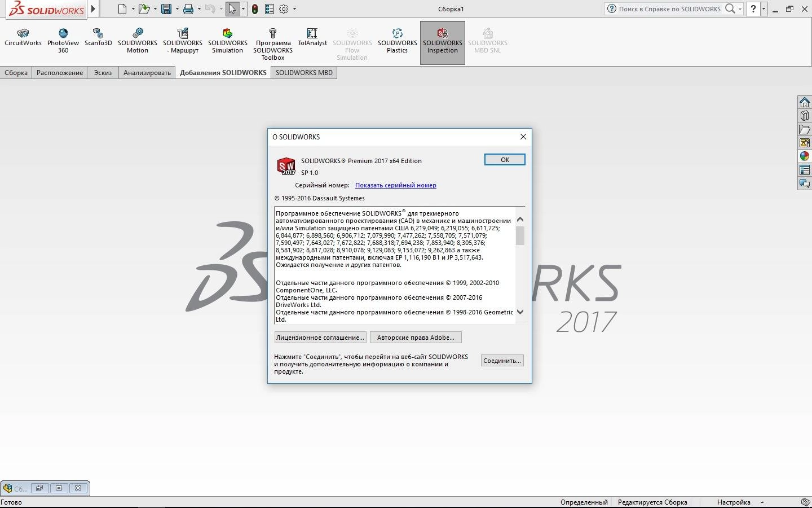
Task: Select Добавления SOLIDWORKS tab
Action: pyautogui.click(x=223, y=73)
